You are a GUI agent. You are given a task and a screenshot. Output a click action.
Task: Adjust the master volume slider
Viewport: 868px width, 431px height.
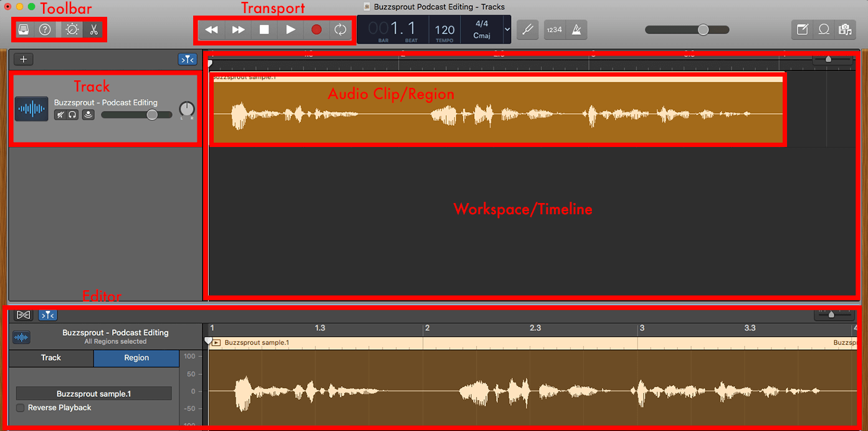[703, 29]
